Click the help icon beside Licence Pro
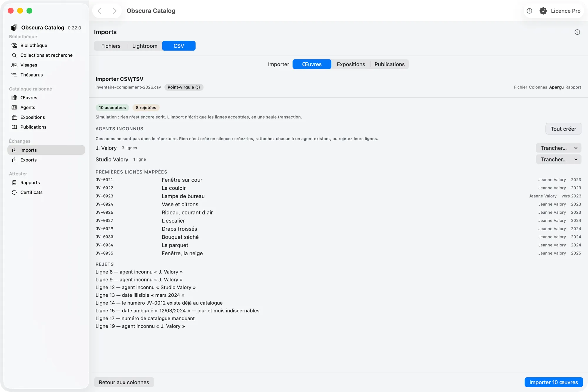 (x=529, y=11)
